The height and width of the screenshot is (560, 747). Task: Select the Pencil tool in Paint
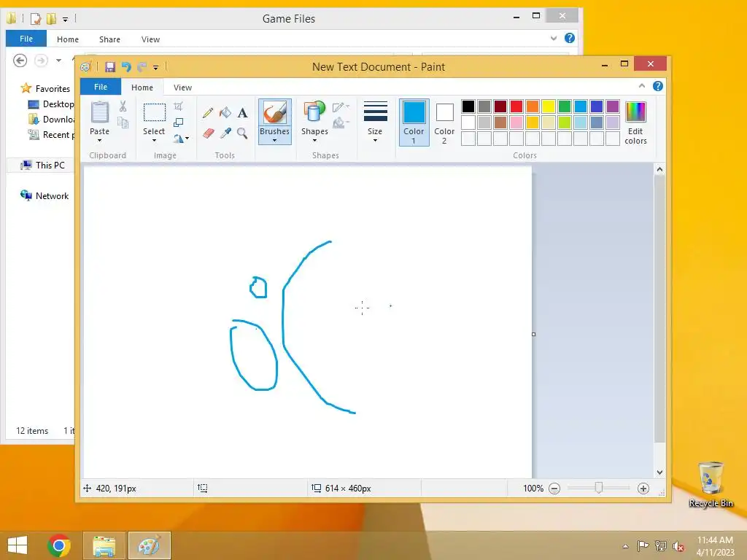(x=208, y=113)
